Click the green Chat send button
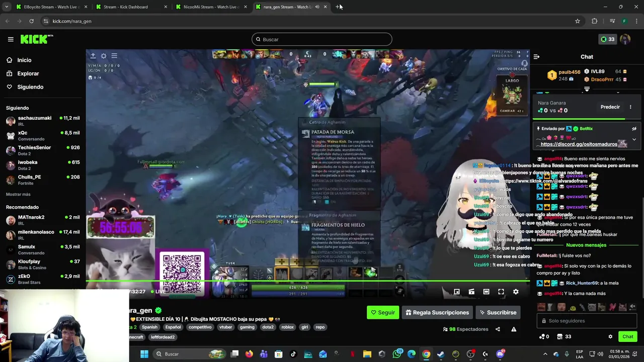 point(628,337)
